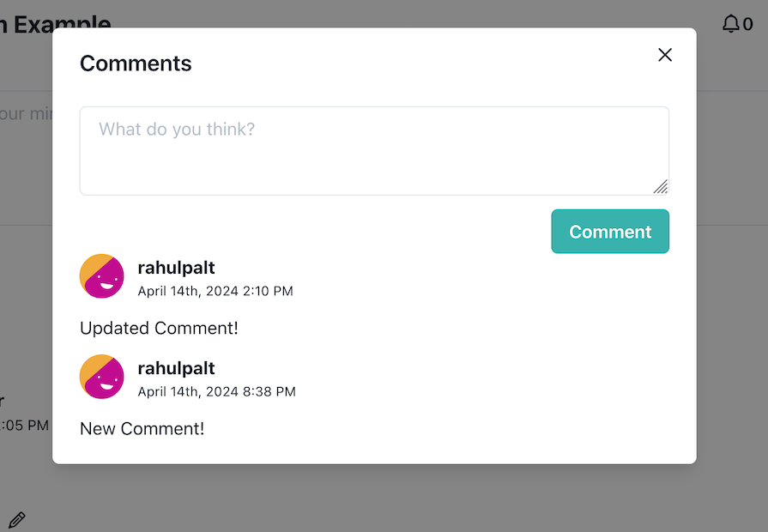This screenshot has width=768, height=532.
Task: Click the dimmed ":05 PM" post timestamp
Action: click(x=24, y=425)
